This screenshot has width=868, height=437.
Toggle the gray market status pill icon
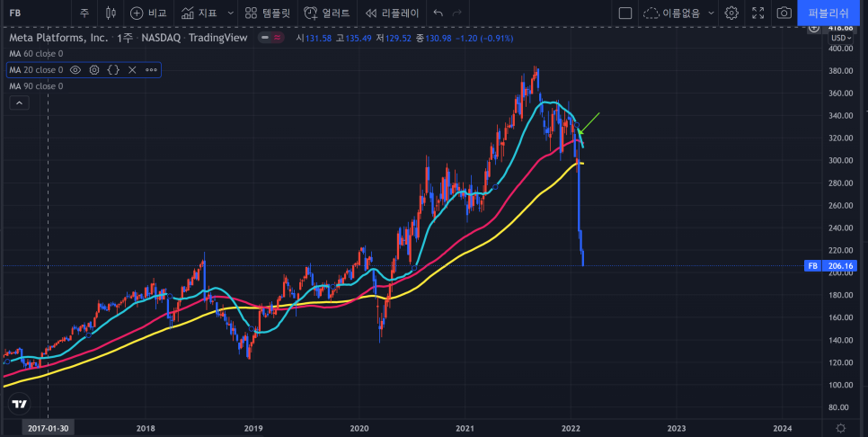coord(265,38)
